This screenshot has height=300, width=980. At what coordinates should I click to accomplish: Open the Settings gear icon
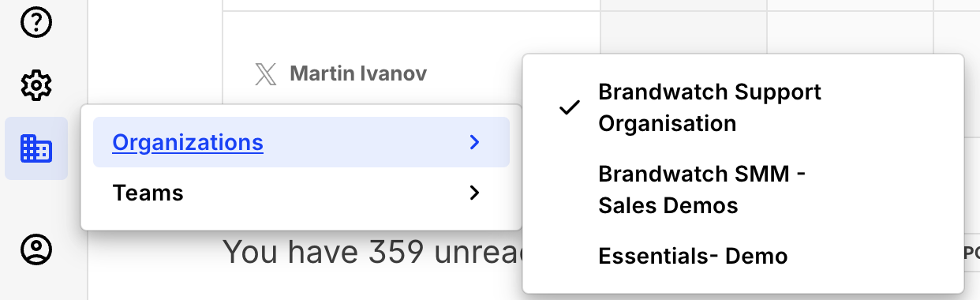click(36, 84)
